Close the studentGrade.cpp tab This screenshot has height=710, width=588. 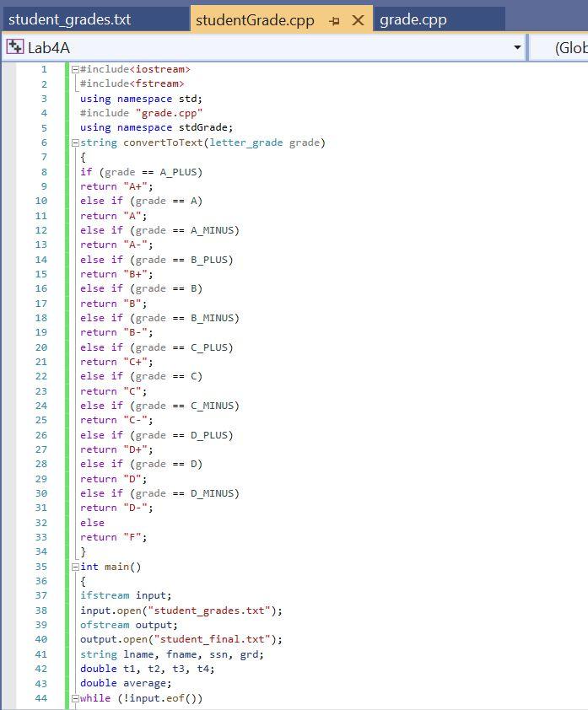pos(358,20)
